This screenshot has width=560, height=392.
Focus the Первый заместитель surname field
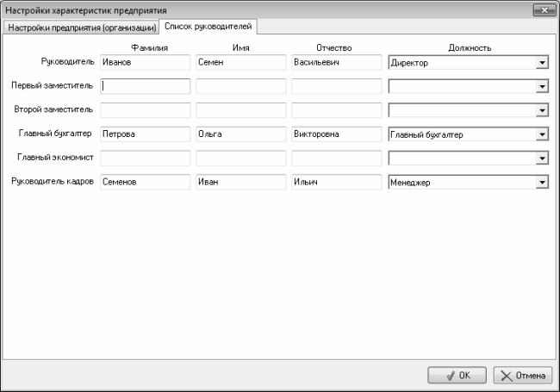145,86
